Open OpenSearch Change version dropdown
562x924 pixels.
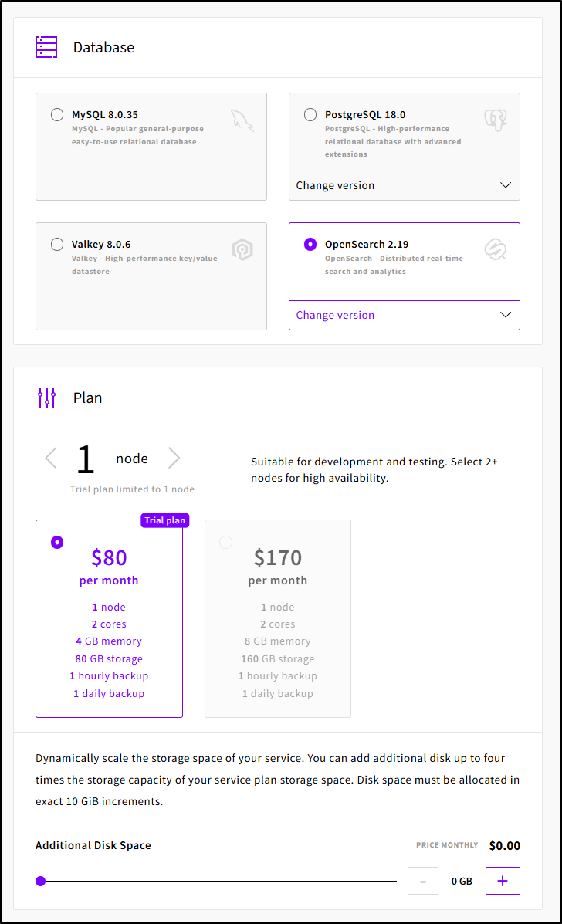click(404, 315)
